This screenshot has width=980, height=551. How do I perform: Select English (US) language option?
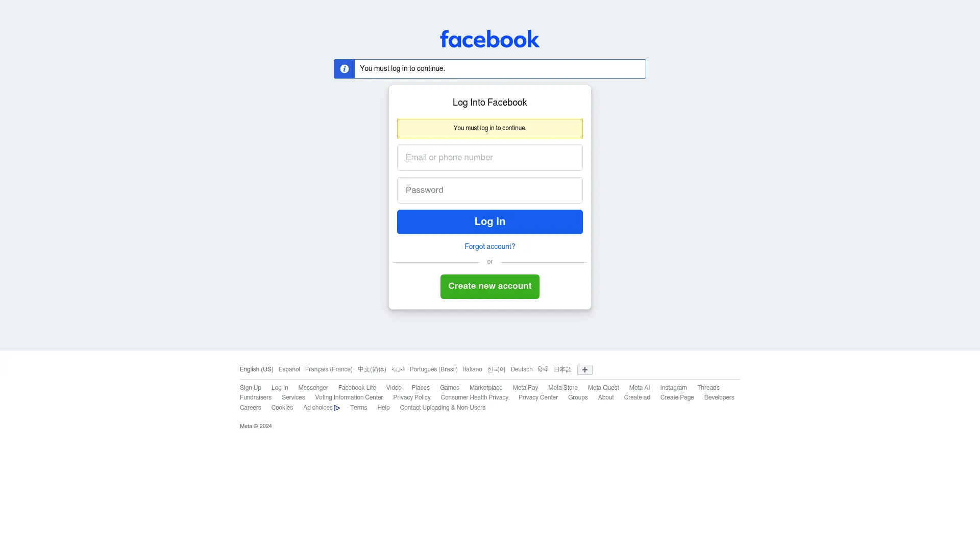[x=256, y=369]
